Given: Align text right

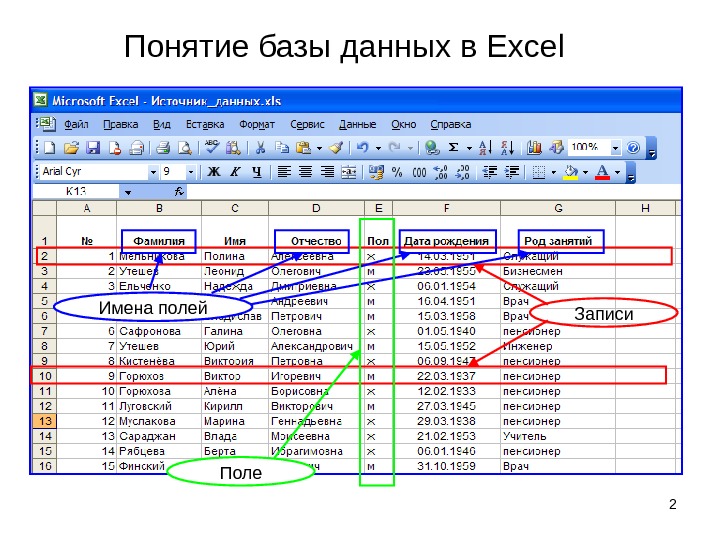Looking at the screenshot, I should pos(327,172).
